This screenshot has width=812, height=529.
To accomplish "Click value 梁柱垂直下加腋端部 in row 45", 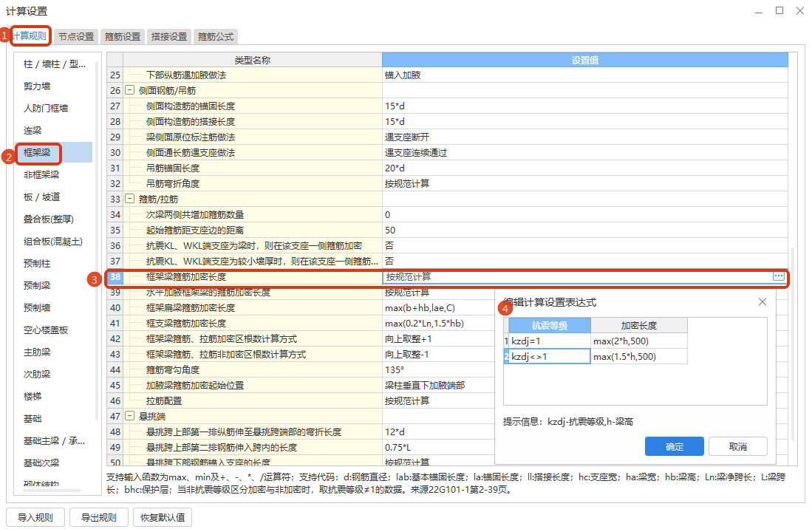I will [439, 386].
